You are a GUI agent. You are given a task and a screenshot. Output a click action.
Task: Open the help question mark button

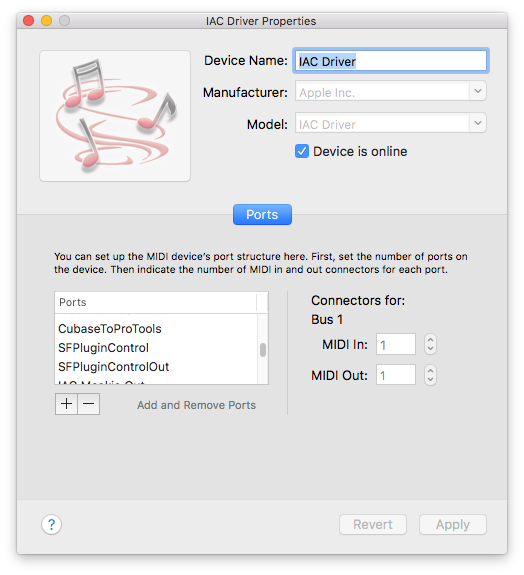51,524
